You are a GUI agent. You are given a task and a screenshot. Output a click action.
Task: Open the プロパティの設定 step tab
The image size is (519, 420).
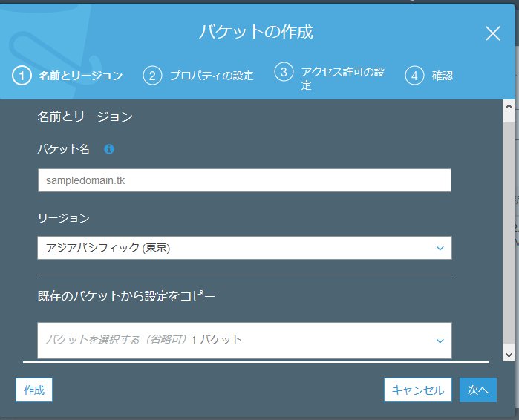pyautogui.click(x=211, y=76)
